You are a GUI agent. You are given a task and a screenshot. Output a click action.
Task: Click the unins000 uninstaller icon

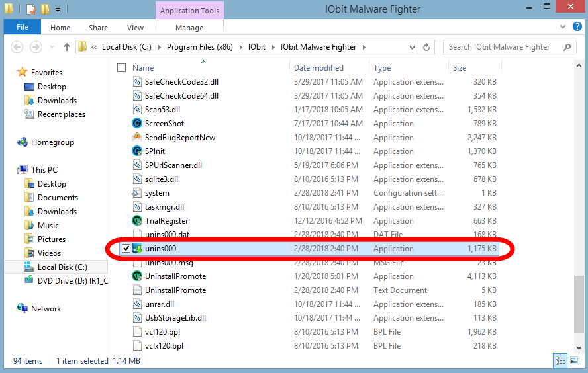[x=137, y=248]
